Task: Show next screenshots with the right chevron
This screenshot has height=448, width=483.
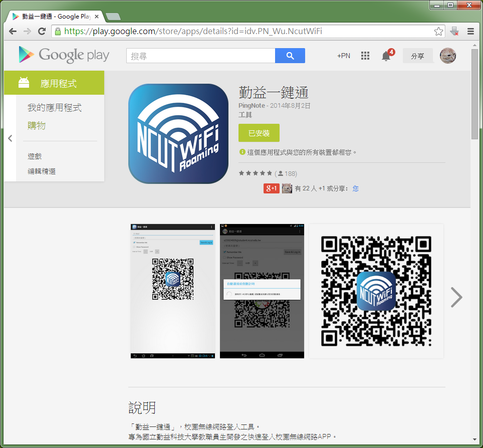Action: 456,297
